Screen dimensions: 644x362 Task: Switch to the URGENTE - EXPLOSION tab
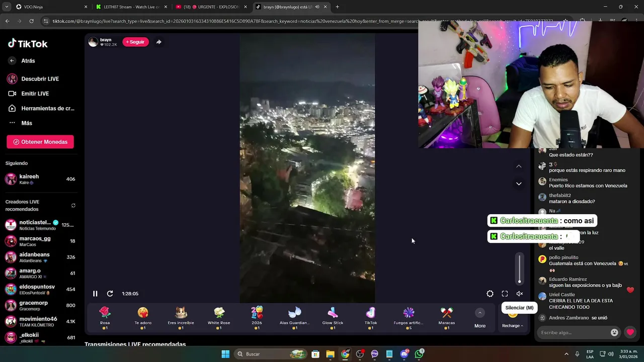click(211, 7)
